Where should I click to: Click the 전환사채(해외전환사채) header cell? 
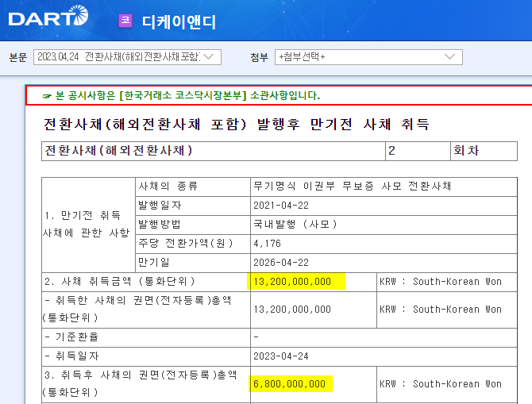coord(214,151)
